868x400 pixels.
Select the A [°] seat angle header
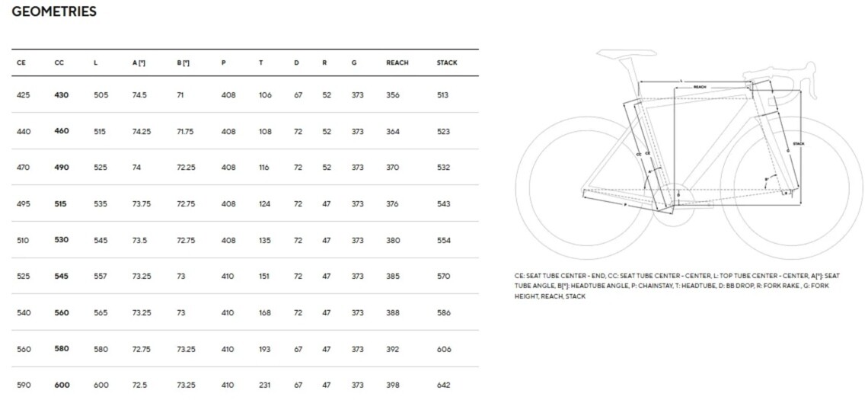pos(139,62)
